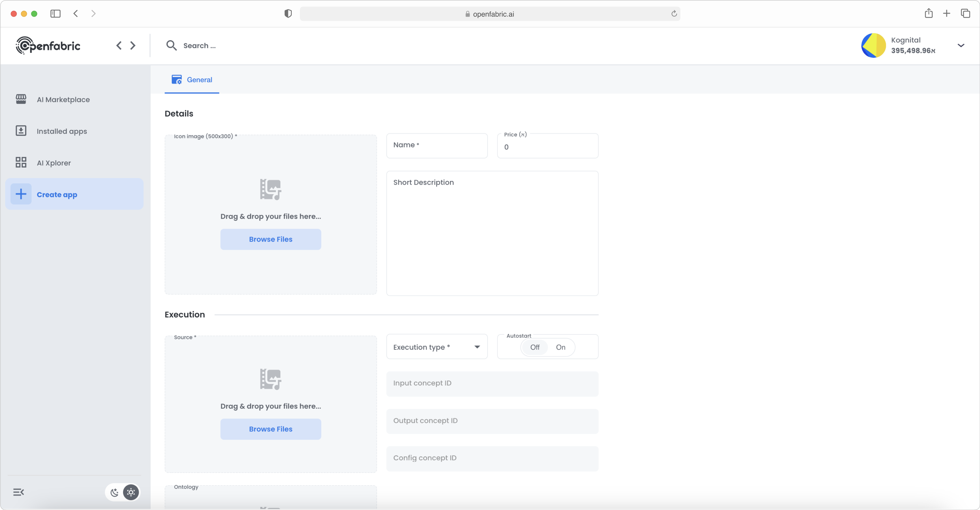Select the General tab
The width and height of the screenshot is (980, 510).
coord(199,79)
